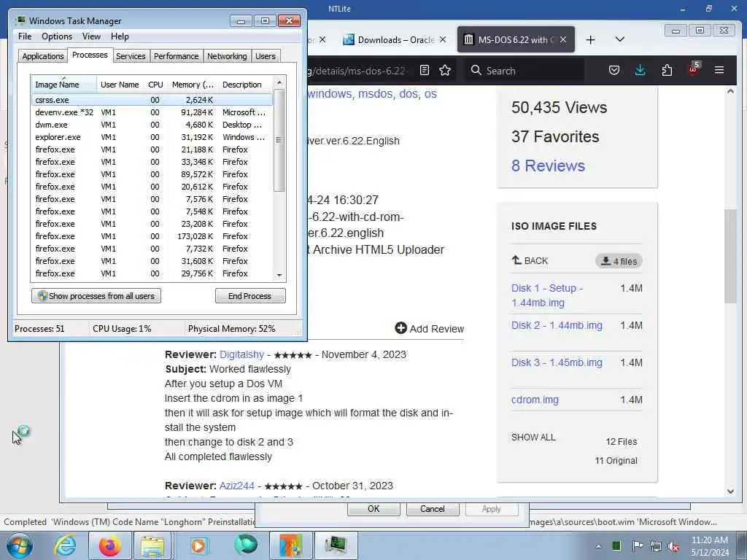
Task: Open Firefox hamburger menu
Action: point(719,71)
